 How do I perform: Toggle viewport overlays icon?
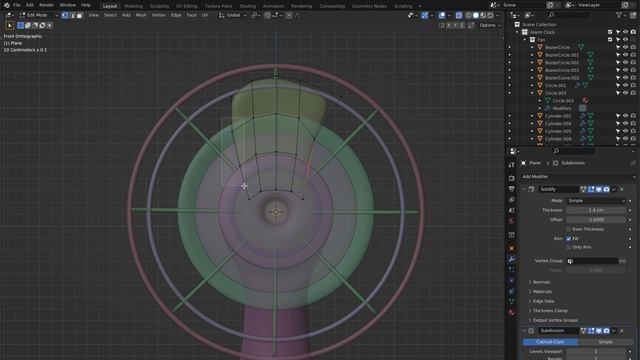[442, 15]
